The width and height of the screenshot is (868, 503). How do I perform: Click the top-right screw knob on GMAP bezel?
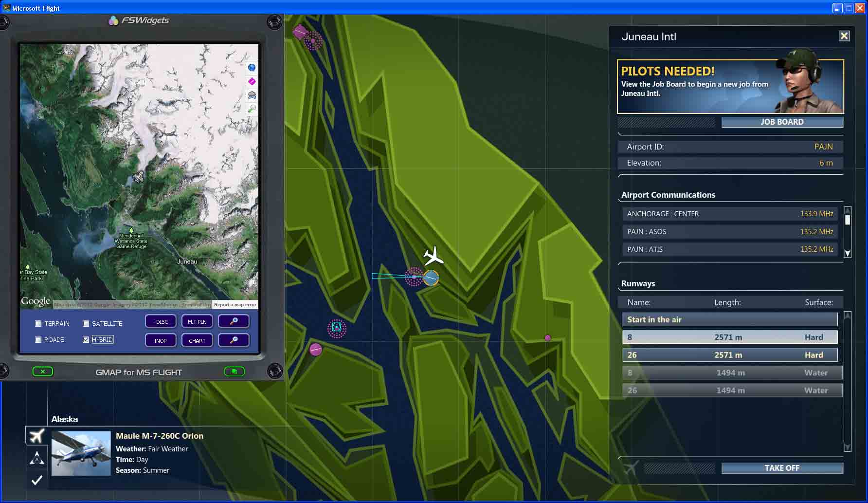(x=274, y=22)
